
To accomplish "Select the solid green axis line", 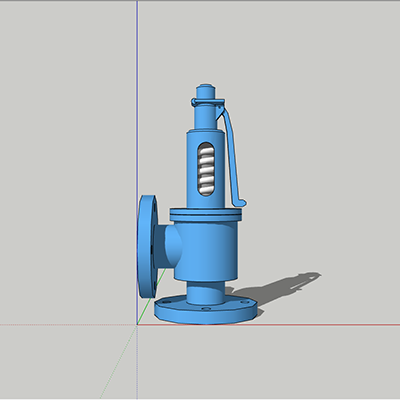I will point(151,298).
